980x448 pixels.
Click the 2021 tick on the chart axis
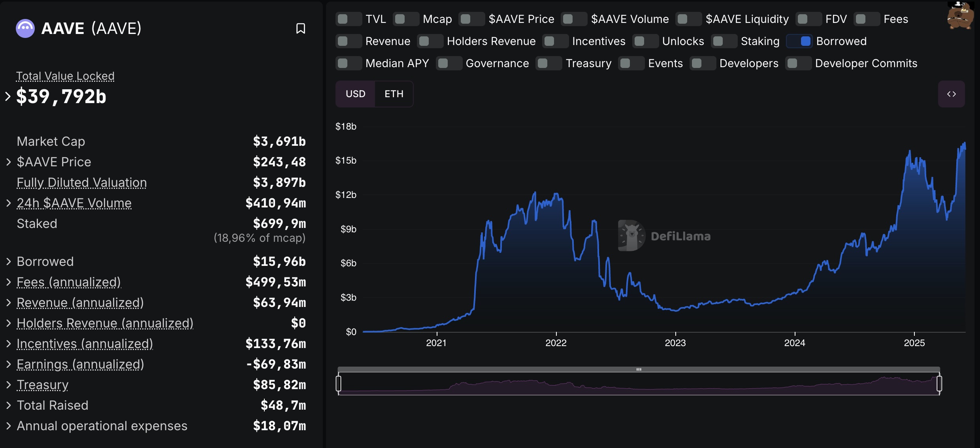tap(436, 343)
